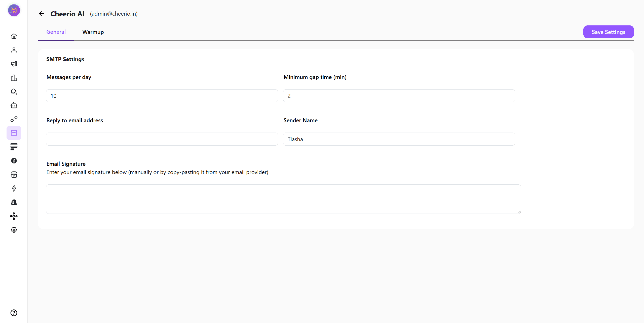
Task: Click the lightning bolt automation icon
Action: click(x=14, y=188)
